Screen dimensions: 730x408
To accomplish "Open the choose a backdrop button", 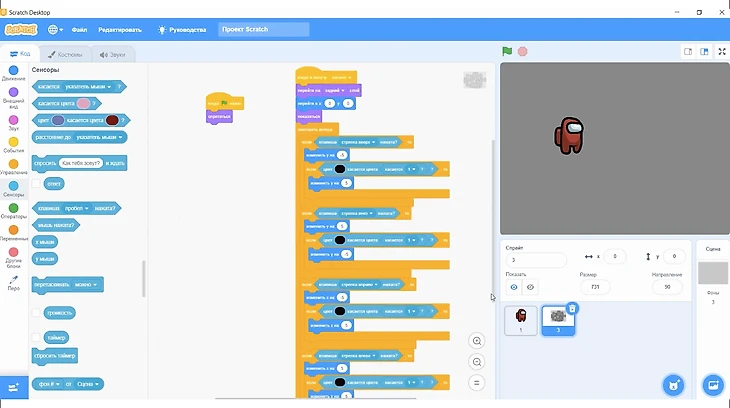I will click(x=713, y=385).
